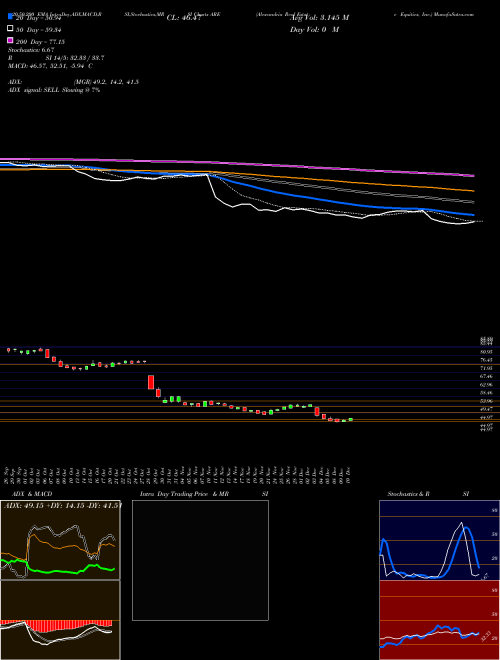Click the "Stochastics & R SI" panel title
The image size is (500, 660).
(x=428, y=494)
